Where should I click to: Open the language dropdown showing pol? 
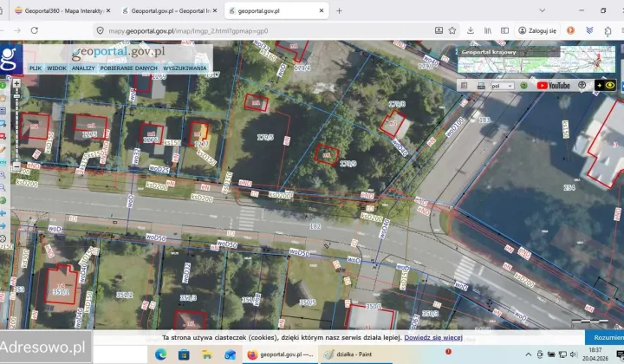(x=503, y=86)
